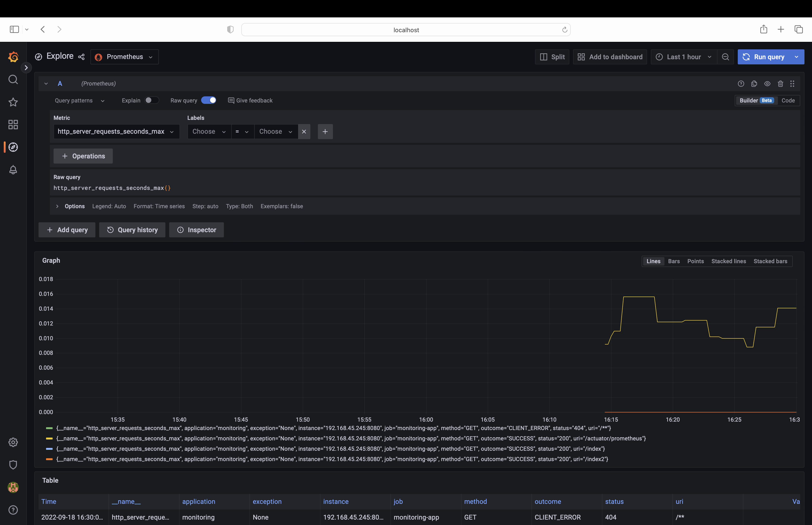Click the zoom out time range icon
The image size is (812, 525).
coord(726,57)
